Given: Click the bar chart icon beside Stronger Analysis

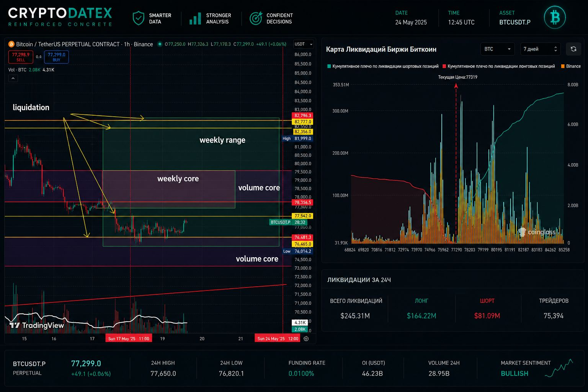Looking at the screenshot, I should (x=195, y=18).
